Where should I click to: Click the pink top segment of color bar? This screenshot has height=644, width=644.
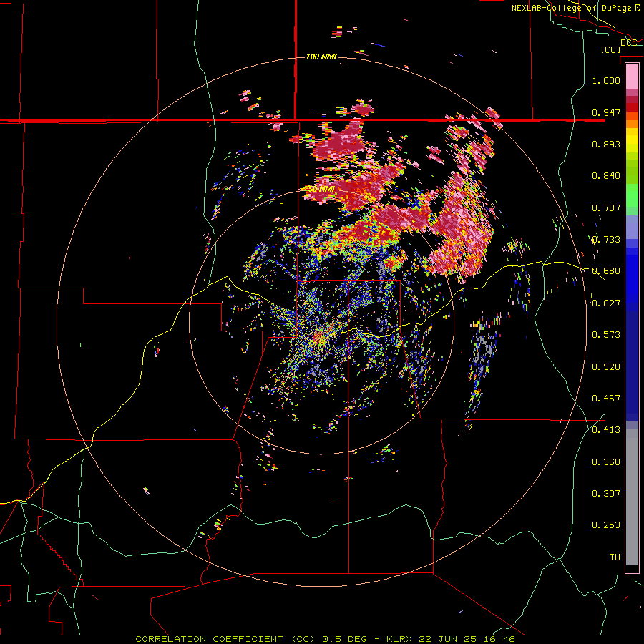coord(632,76)
